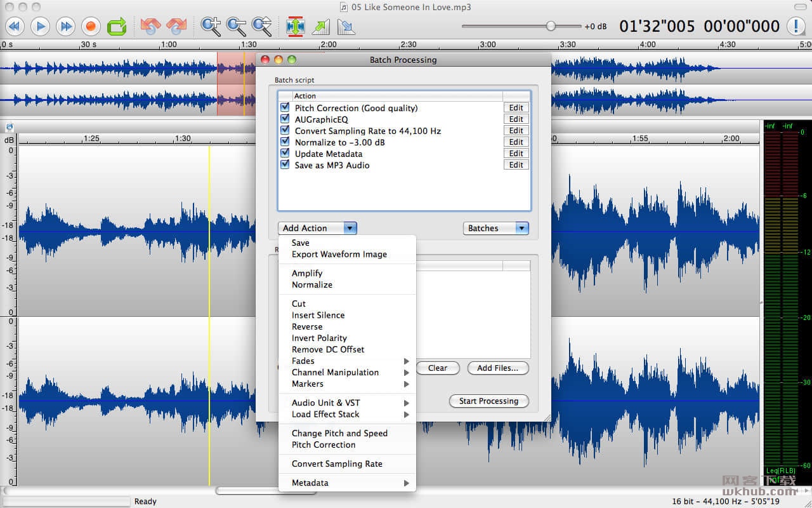The width and height of the screenshot is (812, 508).
Task: Click the undo arrow icon
Action: pyautogui.click(x=151, y=26)
